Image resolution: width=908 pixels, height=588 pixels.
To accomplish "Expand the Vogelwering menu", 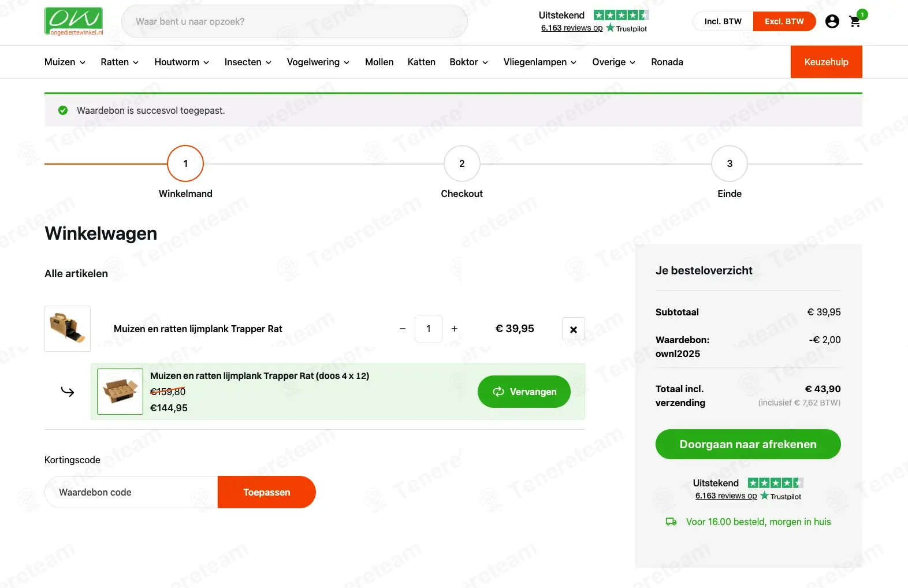I will [318, 62].
